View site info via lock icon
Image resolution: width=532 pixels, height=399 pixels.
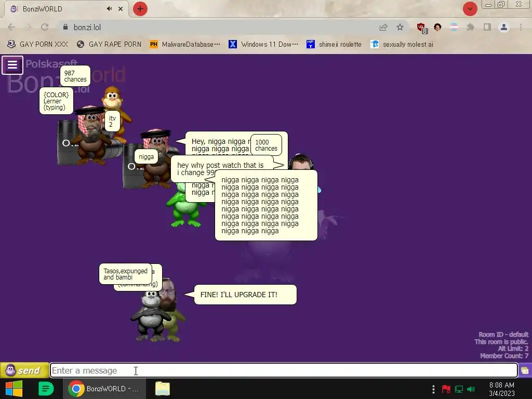click(65, 27)
